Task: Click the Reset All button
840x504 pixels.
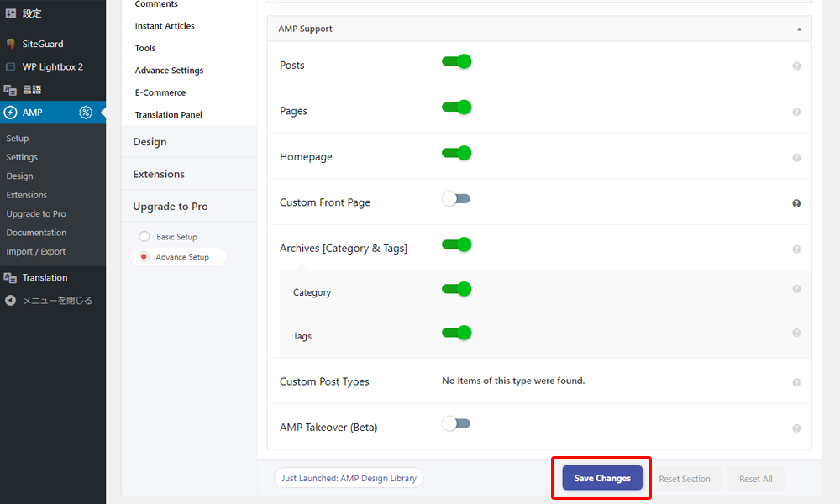Action: coord(756,479)
